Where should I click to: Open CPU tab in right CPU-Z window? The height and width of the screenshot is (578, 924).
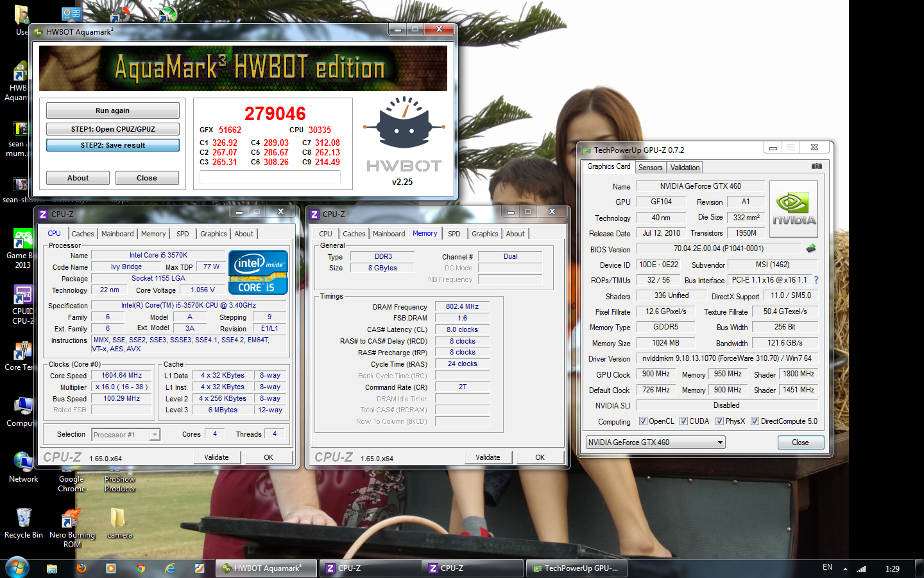click(325, 234)
